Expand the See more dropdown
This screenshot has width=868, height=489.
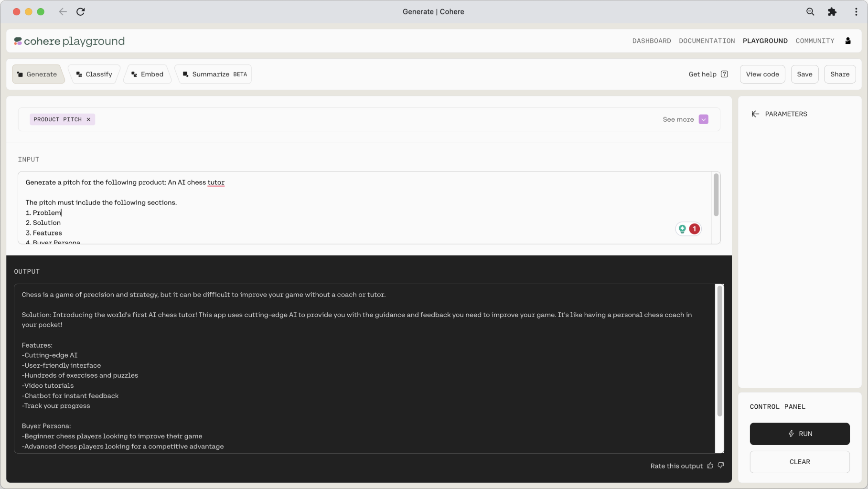[703, 119]
